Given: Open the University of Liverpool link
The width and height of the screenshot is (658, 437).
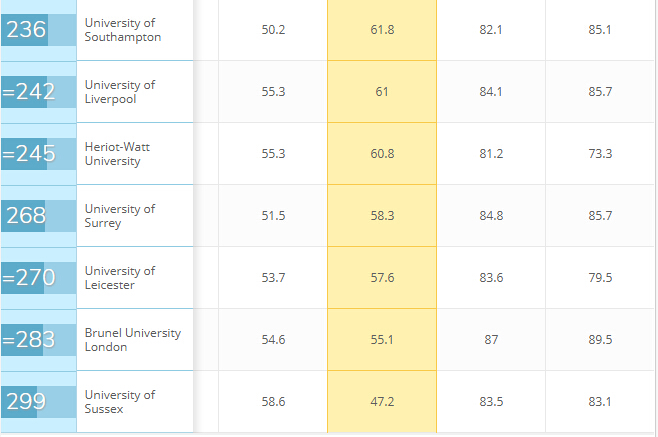Looking at the screenshot, I should click(x=120, y=92).
